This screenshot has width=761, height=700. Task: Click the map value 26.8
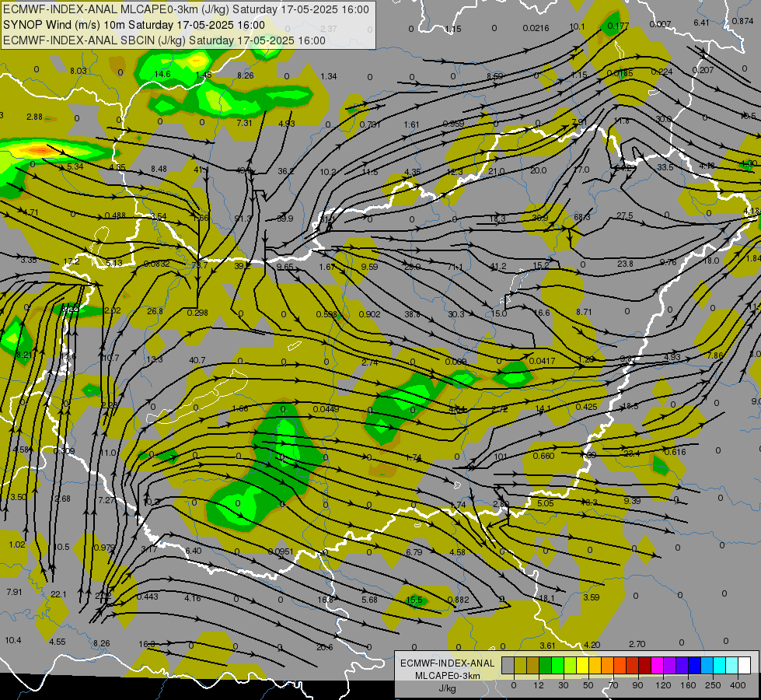[x=155, y=311]
